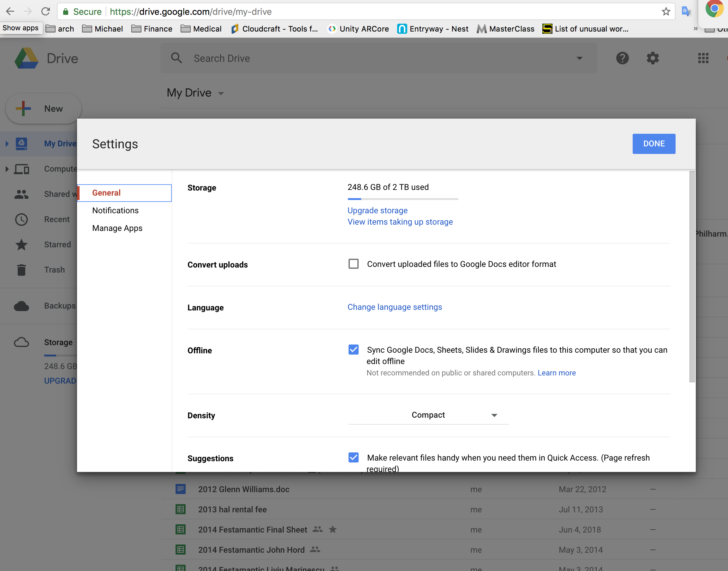Click the Google Translate extension icon

[686, 12]
